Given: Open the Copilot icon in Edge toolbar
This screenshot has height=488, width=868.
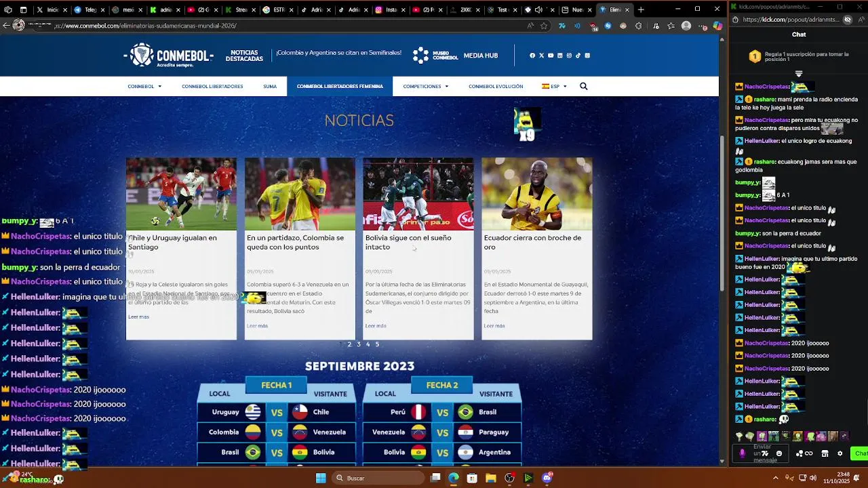Looking at the screenshot, I should (x=717, y=26).
